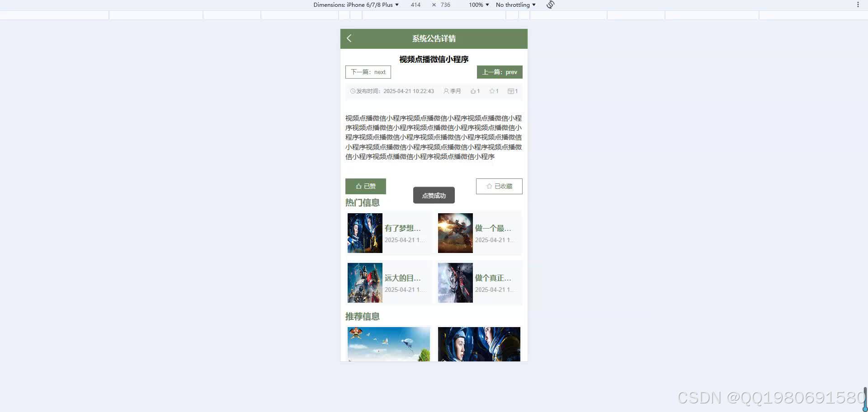
Task: Open DevTools more options menu icon
Action: [858, 5]
